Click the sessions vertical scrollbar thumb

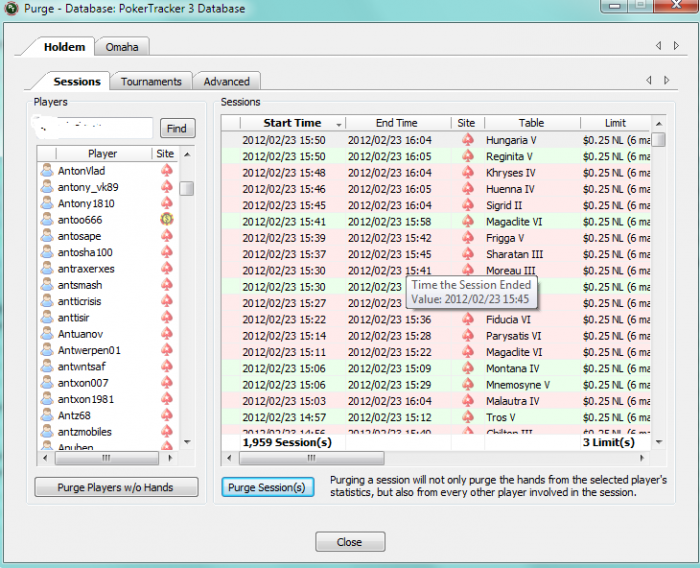click(x=658, y=139)
